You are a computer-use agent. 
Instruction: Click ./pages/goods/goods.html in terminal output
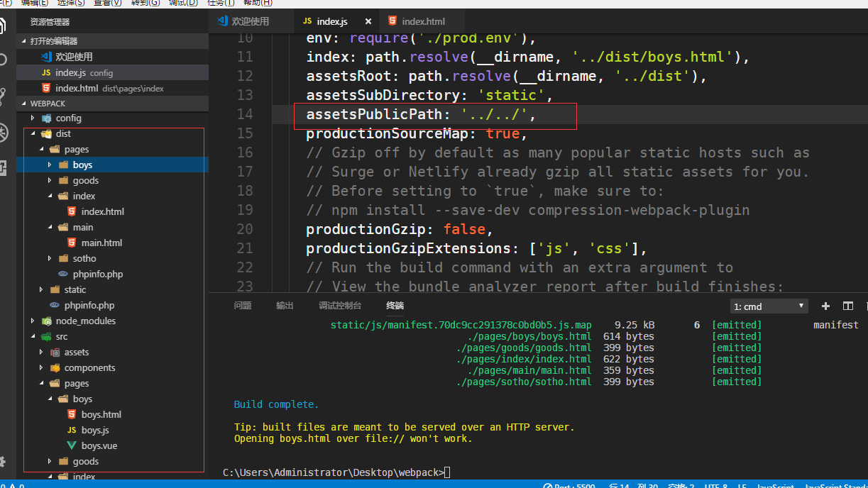point(524,348)
